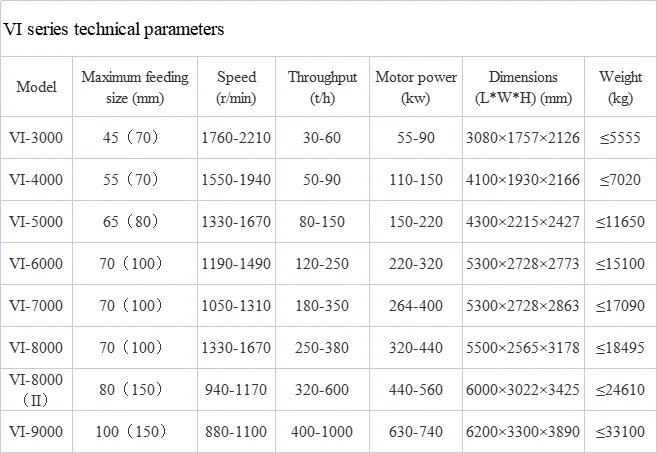
Task: Select the Model column header
Action: [36, 87]
